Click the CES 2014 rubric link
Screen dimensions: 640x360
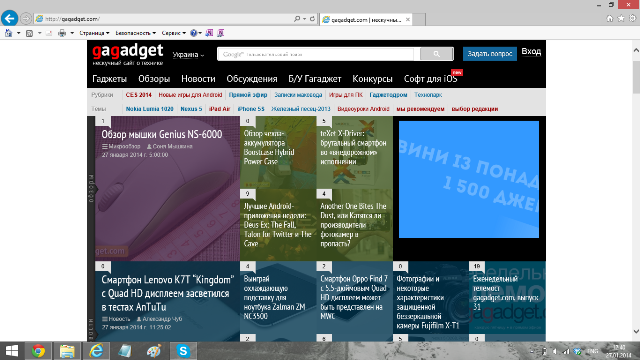[x=138, y=95]
